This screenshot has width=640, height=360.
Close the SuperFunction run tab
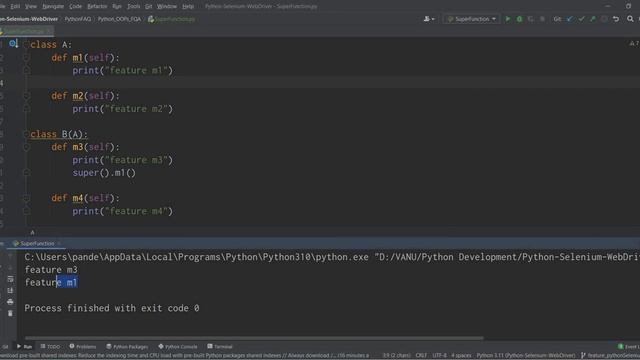(x=59, y=243)
